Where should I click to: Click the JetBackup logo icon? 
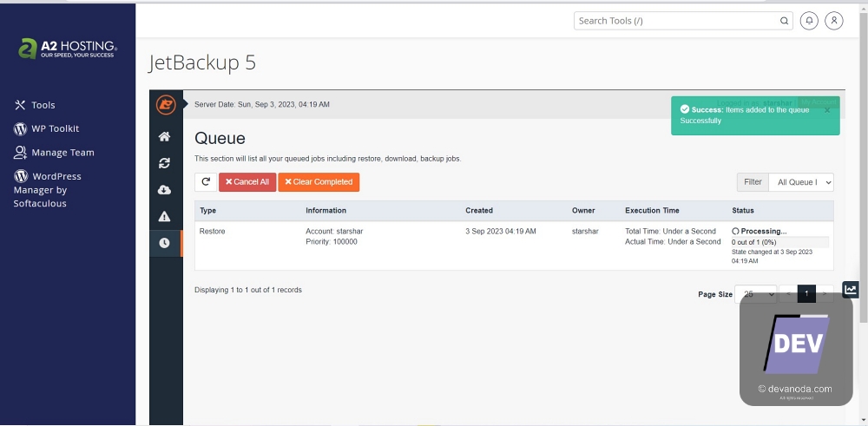pos(166,105)
